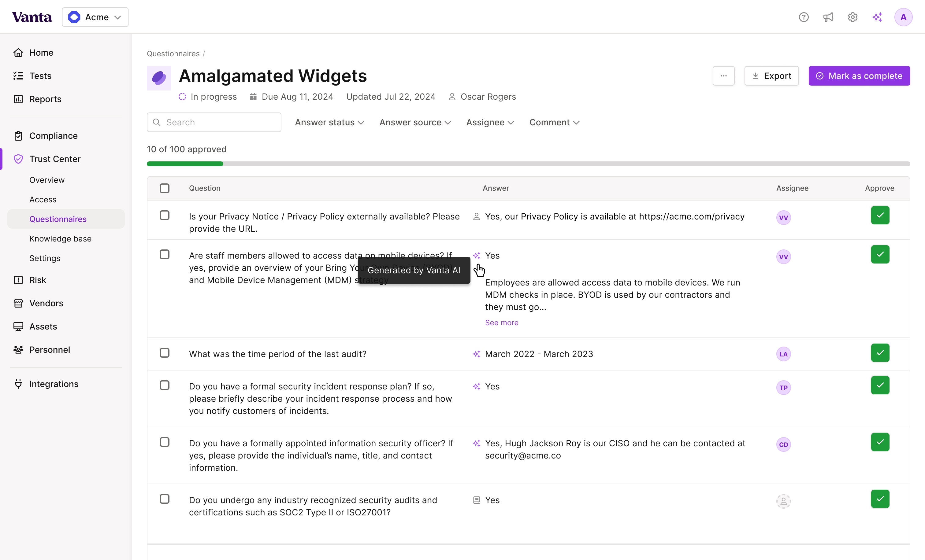This screenshot has width=925, height=560.
Task: Tick checkbox for SOC2 security audits question
Action: click(165, 499)
